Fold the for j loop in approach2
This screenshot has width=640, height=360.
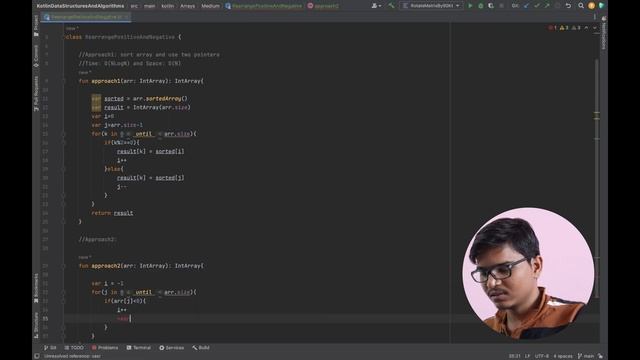(64, 292)
